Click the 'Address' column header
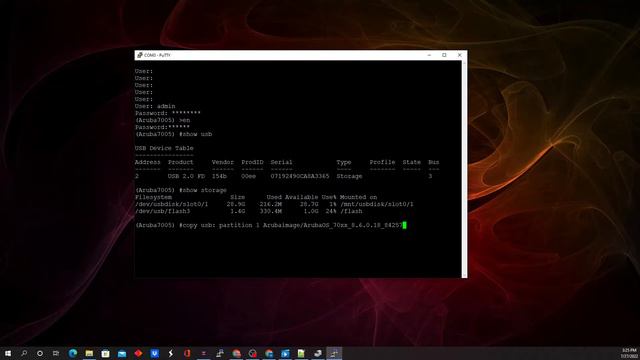640x360 pixels. coord(148,162)
